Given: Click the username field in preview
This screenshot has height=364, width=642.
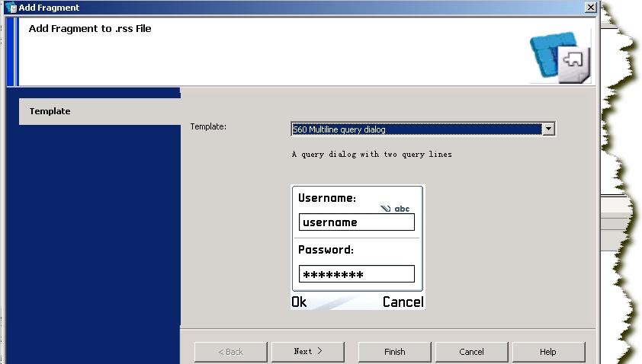Looking at the screenshot, I should pos(357,222).
